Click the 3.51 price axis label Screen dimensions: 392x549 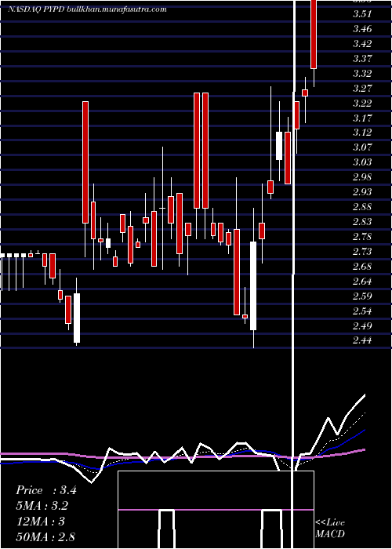click(361, 14)
